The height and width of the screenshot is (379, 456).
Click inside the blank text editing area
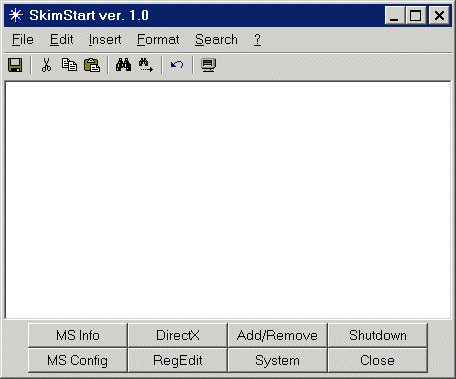228,200
